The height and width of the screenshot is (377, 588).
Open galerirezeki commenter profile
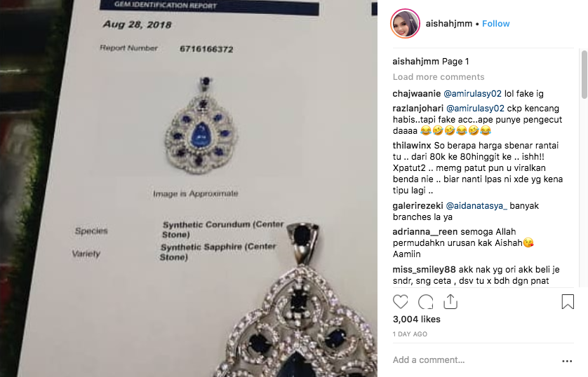(417, 205)
